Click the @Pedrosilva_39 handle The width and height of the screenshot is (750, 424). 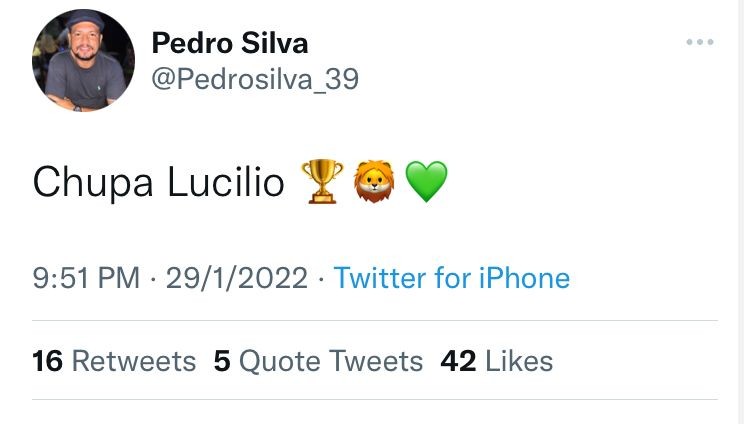(254, 79)
